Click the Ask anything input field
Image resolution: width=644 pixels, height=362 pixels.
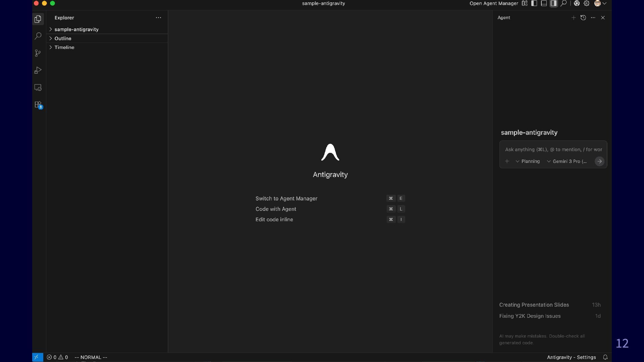tap(553, 149)
